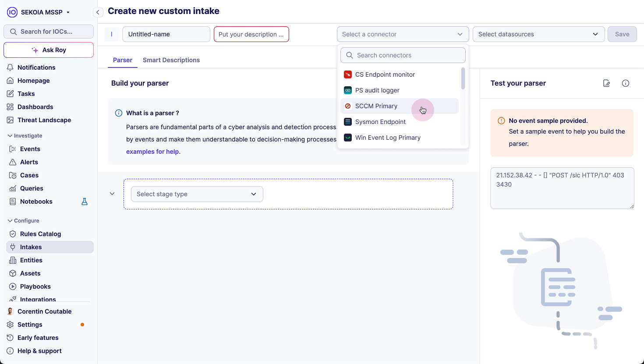
Task: Click the edit sample event icon
Action: pyautogui.click(x=606, y=83)
